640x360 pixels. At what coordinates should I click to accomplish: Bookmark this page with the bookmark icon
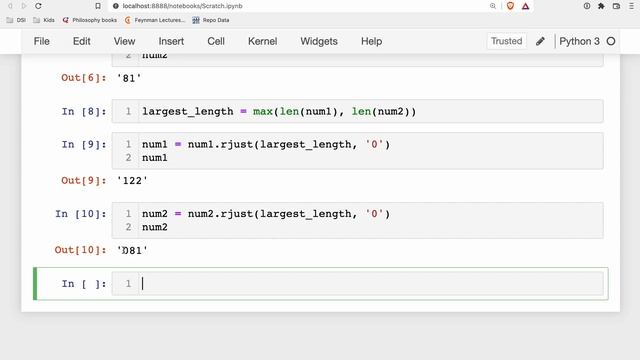click(98, 6)
